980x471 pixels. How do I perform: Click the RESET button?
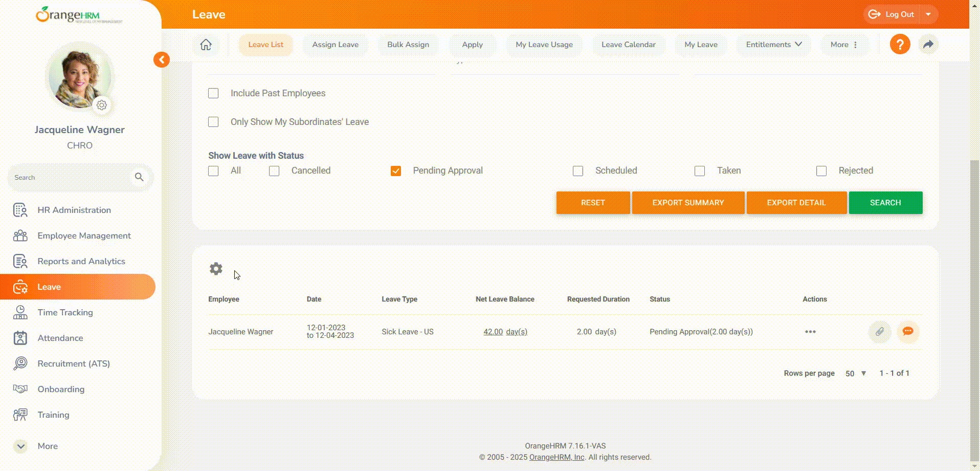coord(593,203)
